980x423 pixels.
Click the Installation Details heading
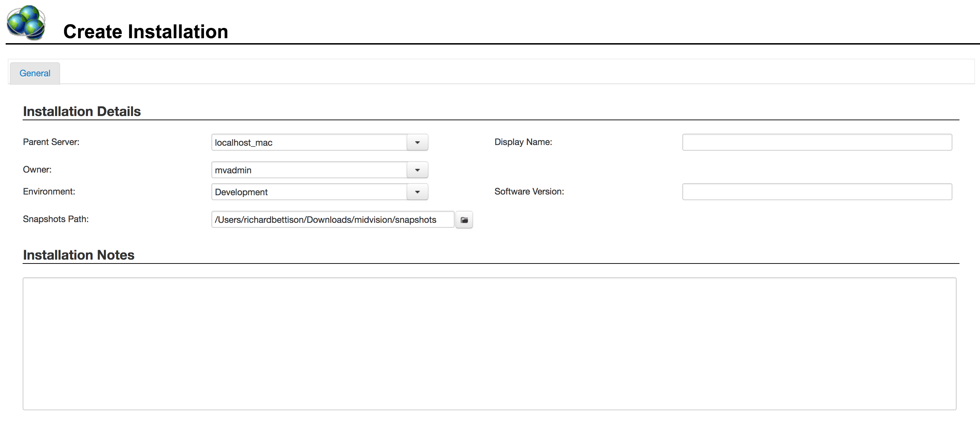point(82,111)
